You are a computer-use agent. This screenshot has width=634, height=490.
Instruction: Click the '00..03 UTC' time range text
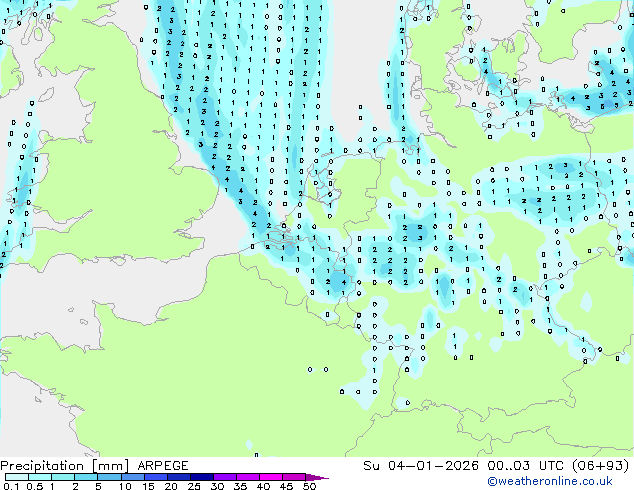tap(526, 466)
